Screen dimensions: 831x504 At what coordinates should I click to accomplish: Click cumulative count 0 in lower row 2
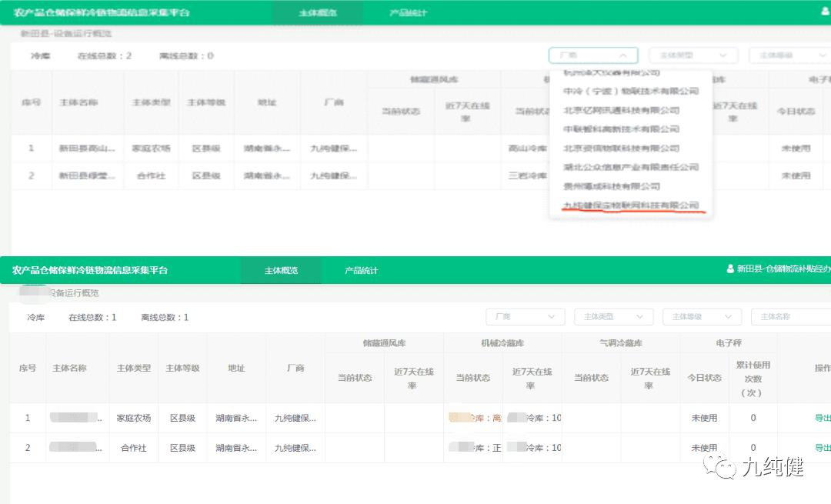[x=753, y=447]
